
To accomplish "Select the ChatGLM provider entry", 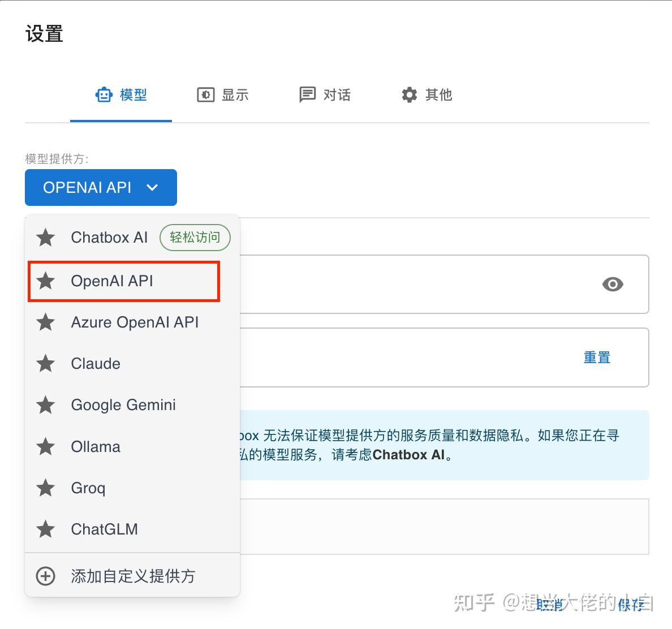I will point(104,529).
